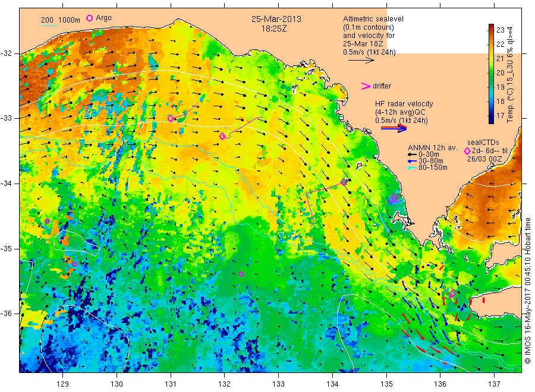Click the cyan 80-150m ANMN arrow symbol
This screenshot has width=535, height=392.
coord(412,167)
